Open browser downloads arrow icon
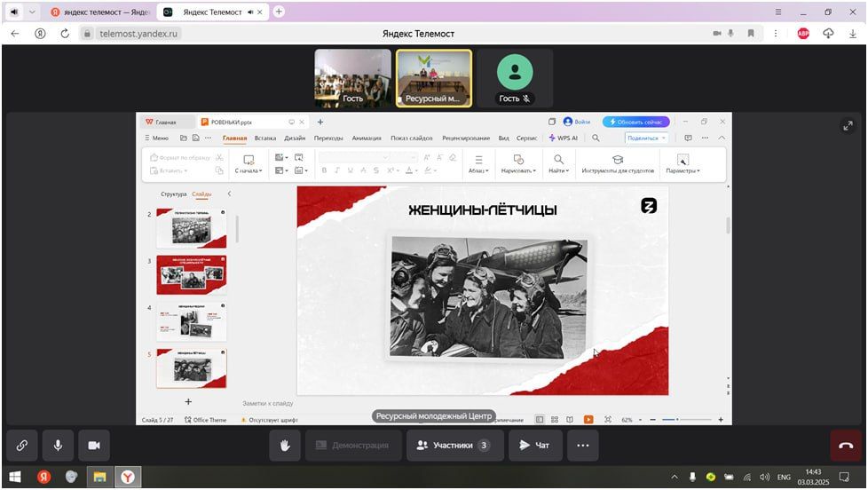Image resolution: width=868 pixels, height=490 pixels. pyautogui.click(x=853, y=33)
